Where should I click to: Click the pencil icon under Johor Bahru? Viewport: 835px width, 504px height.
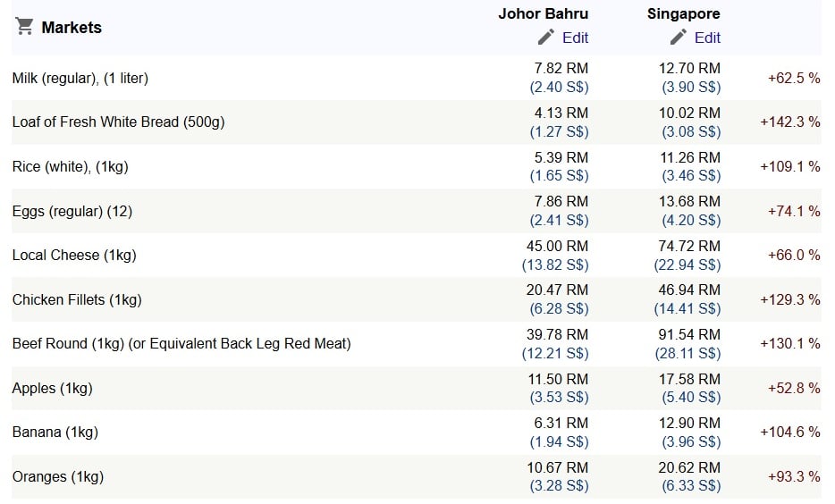pos(546,38)
